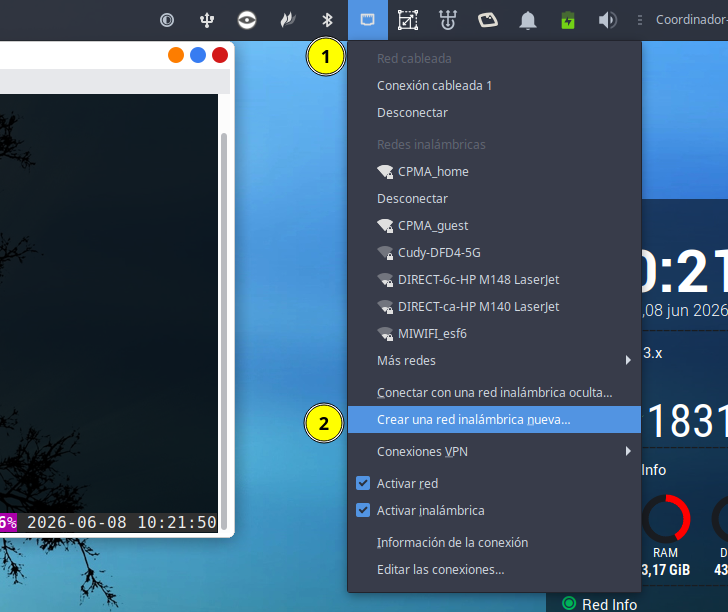This screenshot has height=612, width=728.
Task: Connect to CPMA_home network
Action: [x=494, y=172]
